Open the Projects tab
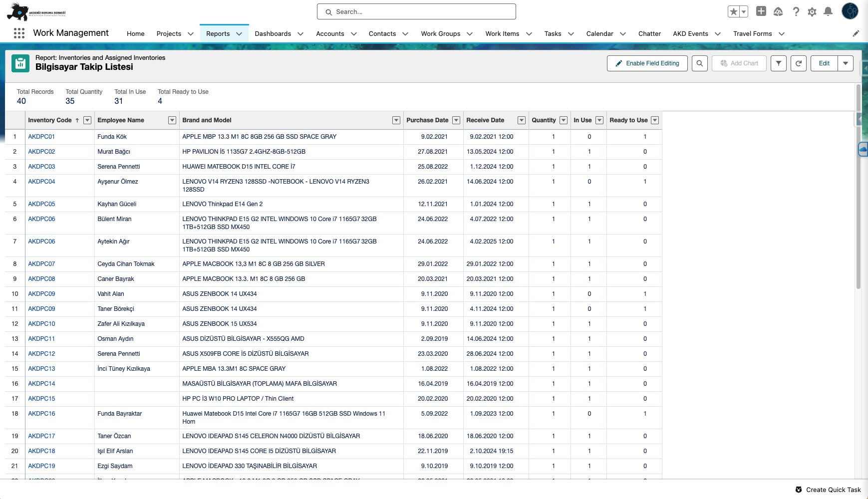The image size is (868, 499). click(169, 33)
